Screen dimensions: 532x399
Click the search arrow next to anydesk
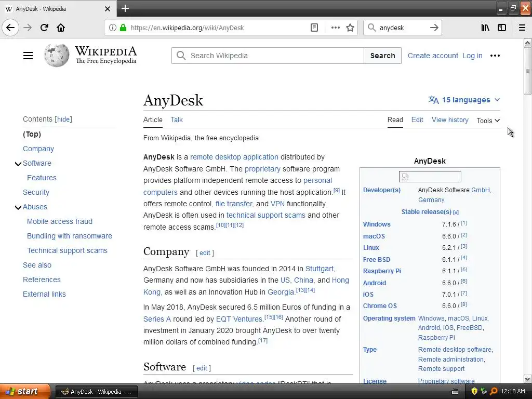pos(434,28)
